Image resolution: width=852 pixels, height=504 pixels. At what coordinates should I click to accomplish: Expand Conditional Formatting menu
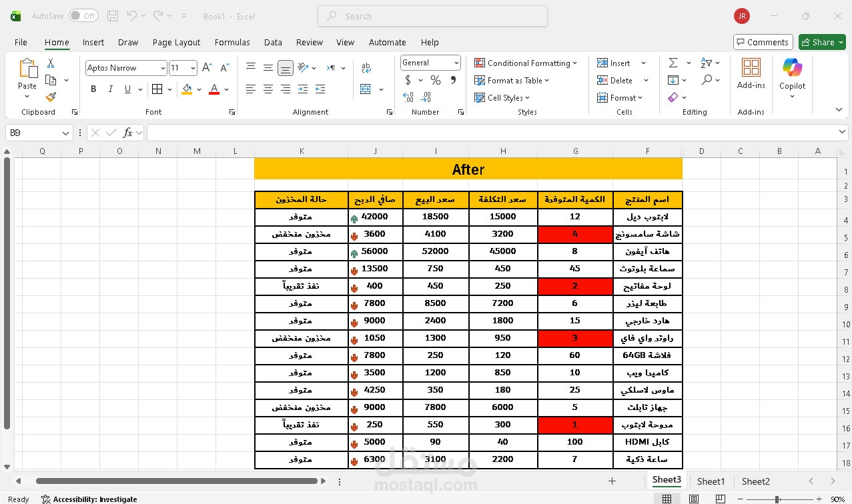click(x=526, y=63)
